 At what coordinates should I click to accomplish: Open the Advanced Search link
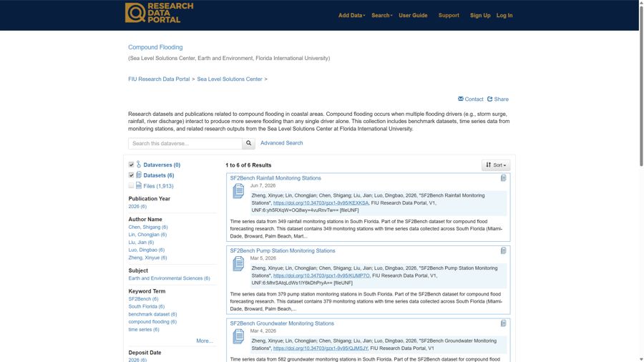click(281, 143)
